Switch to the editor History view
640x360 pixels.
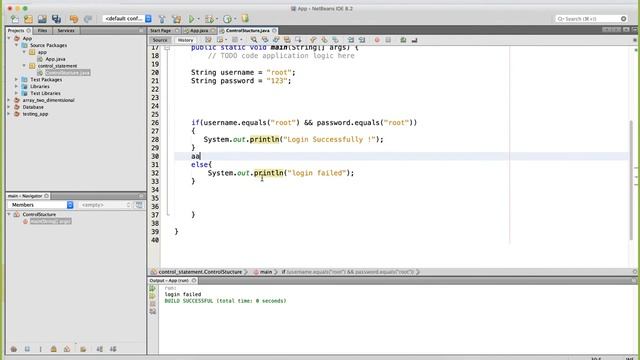pyautogui.click(x=185, y=40)
